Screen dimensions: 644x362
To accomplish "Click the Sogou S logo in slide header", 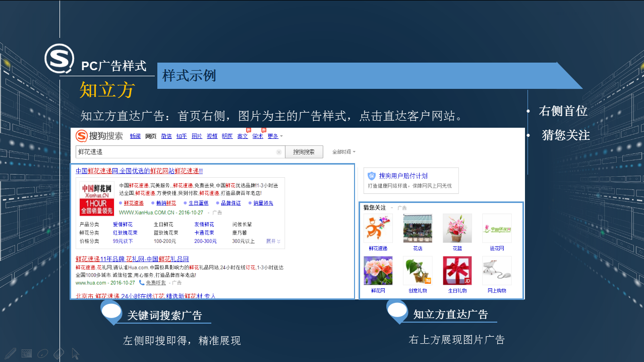I will (x=59, y=59).
